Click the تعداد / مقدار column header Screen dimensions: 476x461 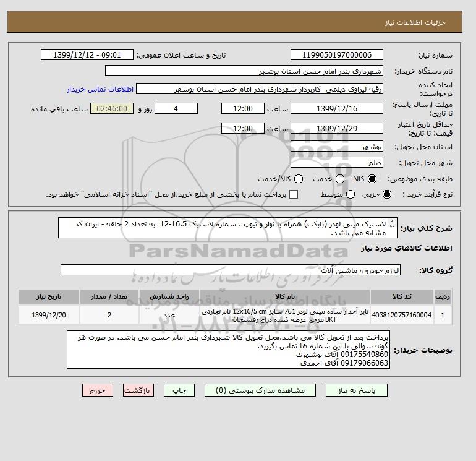point(109,296)
